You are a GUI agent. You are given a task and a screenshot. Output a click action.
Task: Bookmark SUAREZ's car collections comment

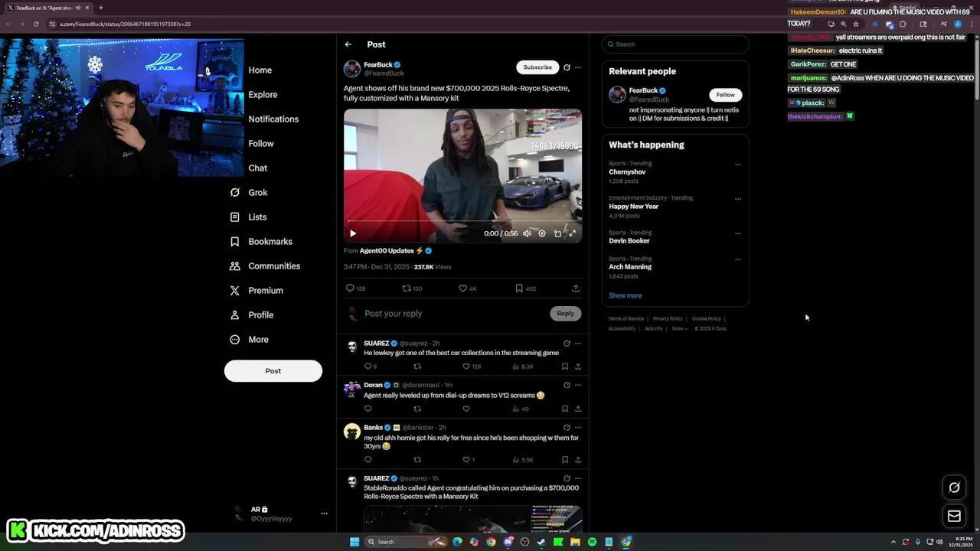point(565,367)
